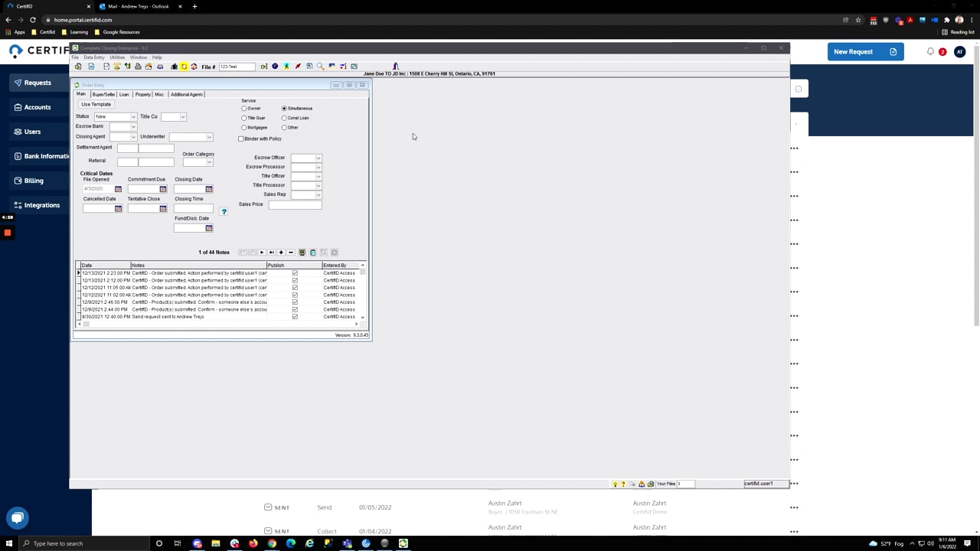Switch to the Property tab
The width and height of the screenshot is (980, 551).
click(143, 94)
